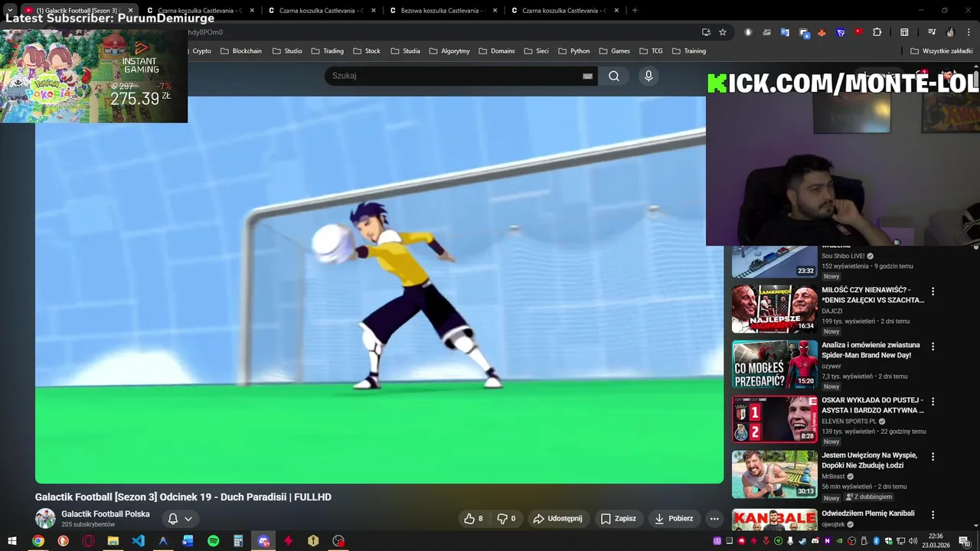Open options for MrBeast video suggestion
The image size is (980, 551).
(933, 456)
